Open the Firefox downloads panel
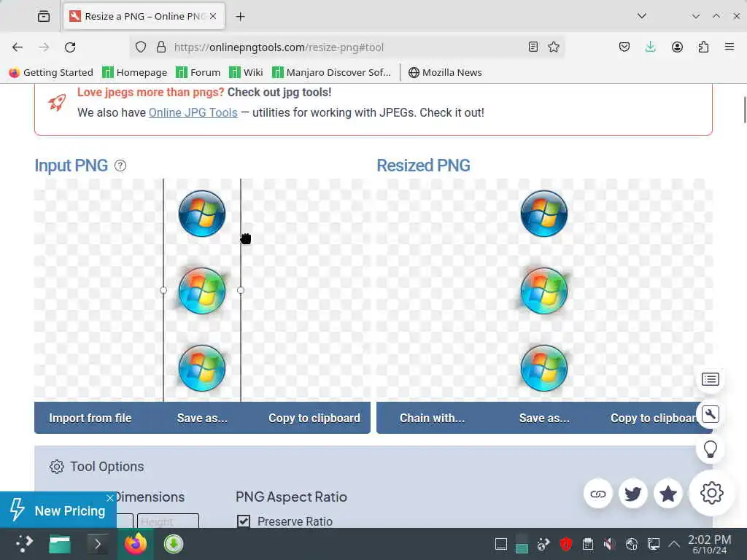Image resolution: width=747 pixels, height=560 pixels. [x=650, y=47]
